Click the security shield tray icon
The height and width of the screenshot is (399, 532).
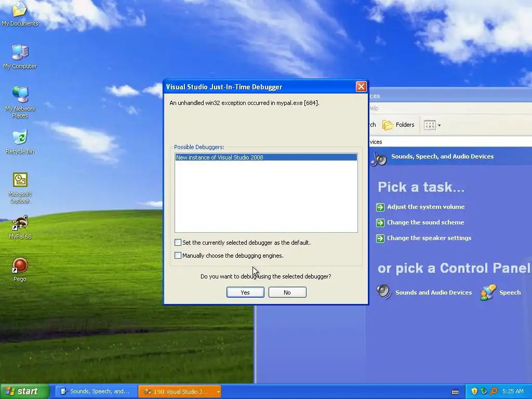click(474, 391)
